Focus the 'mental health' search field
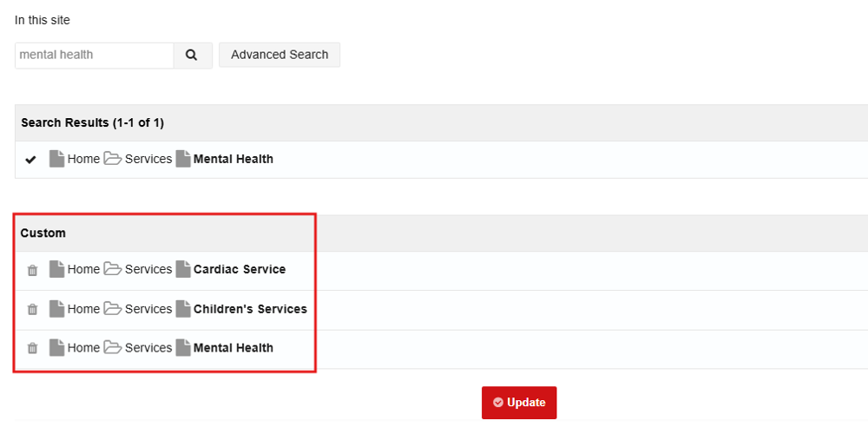868x427 pixels. point(94,56)
